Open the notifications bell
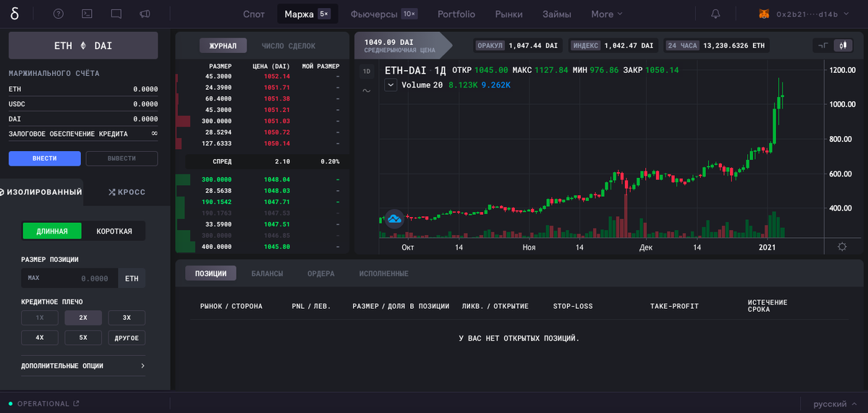The width and height of the screenshot is (868, 413). 715,14
